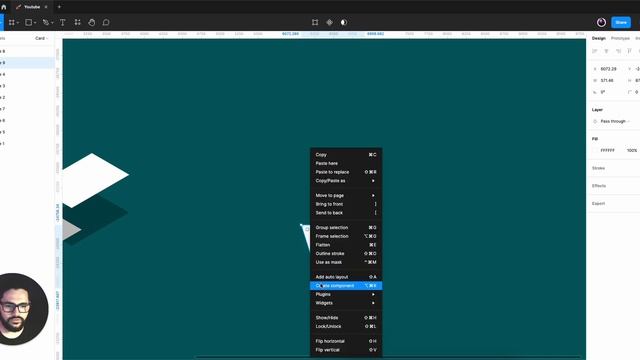Screen dimensions: 640x360
Task: Click the rotation field showing 0°
Action: click(x=603, y=92)
